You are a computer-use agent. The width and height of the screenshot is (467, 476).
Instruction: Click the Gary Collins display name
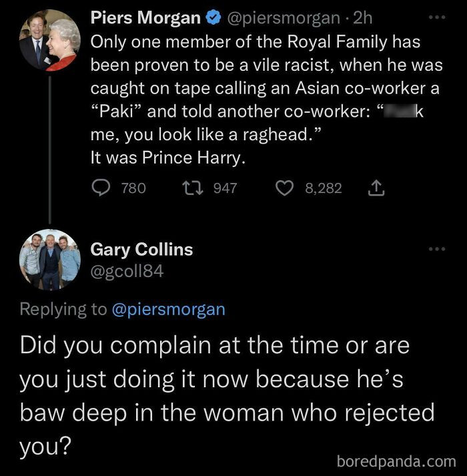(x=141, y=250)
